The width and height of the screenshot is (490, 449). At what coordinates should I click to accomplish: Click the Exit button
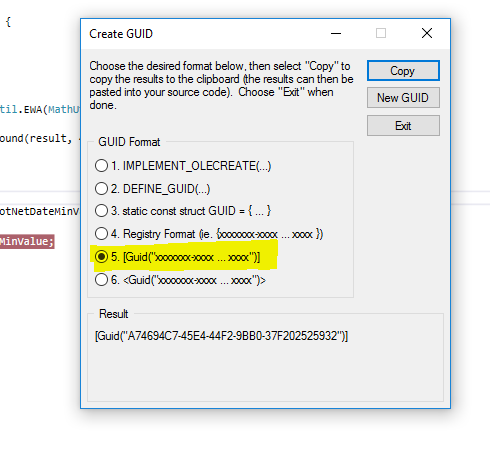(x=403, y=126)
